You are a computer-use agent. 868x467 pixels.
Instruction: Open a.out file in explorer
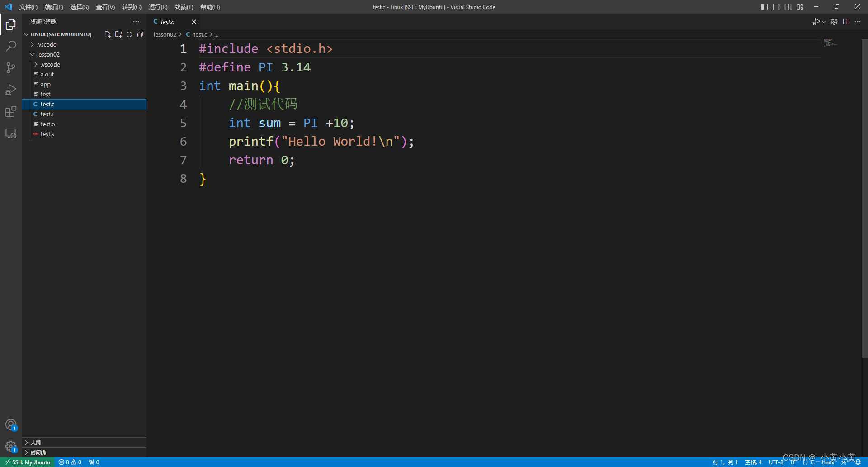coord(84,74)
